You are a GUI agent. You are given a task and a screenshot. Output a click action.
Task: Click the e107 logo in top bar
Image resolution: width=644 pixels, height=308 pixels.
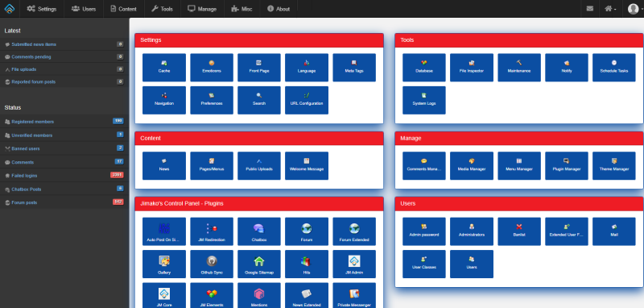(x=10, y=9)
